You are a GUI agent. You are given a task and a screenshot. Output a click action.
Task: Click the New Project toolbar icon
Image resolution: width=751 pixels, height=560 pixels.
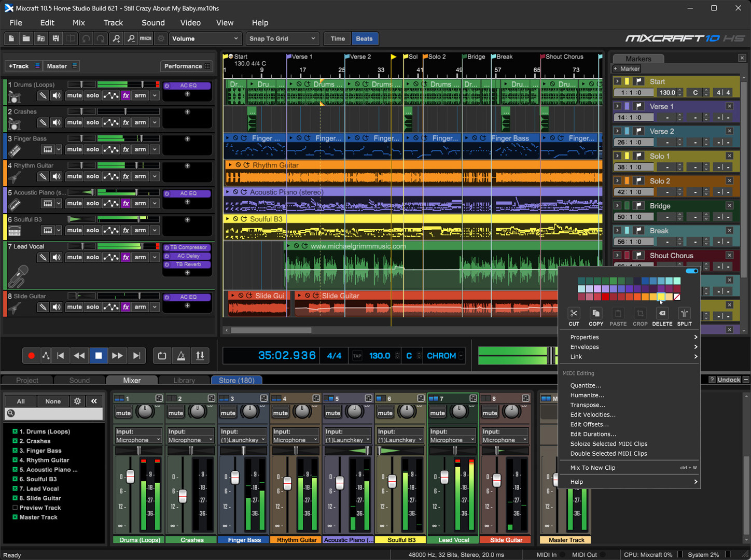coord(11,38)
